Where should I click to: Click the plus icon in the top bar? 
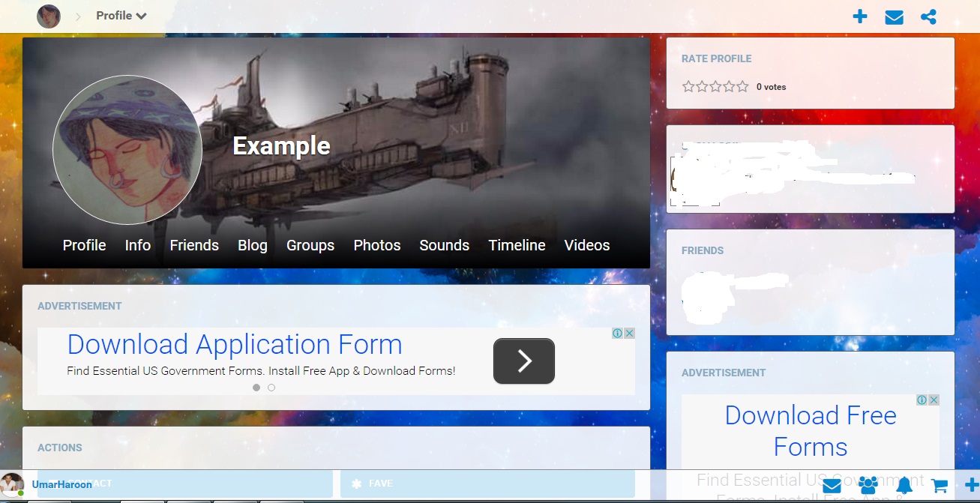coord(860,16)
